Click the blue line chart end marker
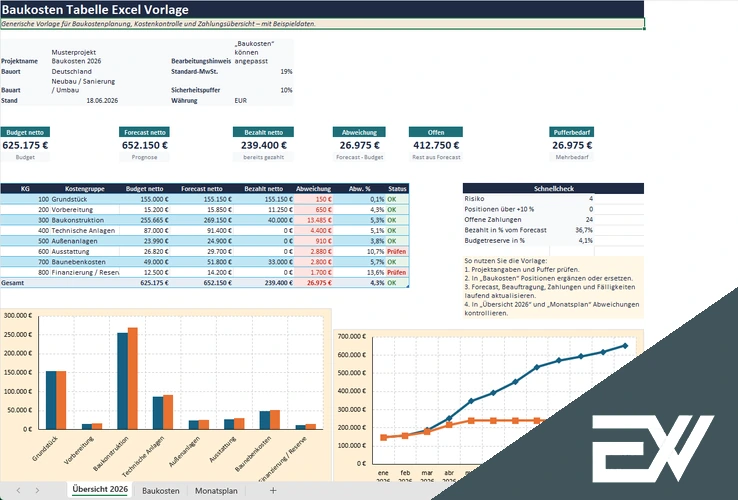 (626, 346)
